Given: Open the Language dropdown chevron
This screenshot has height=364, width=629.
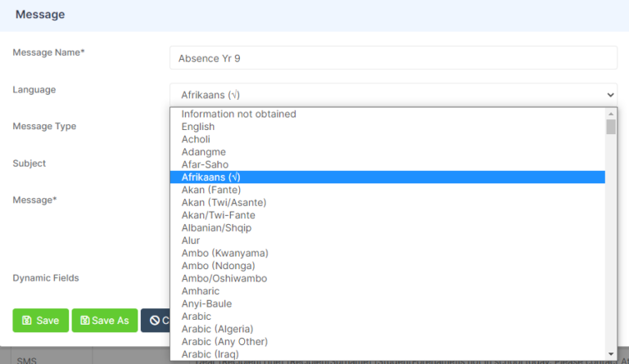Looking at the screenshot, I should [609, 95].
